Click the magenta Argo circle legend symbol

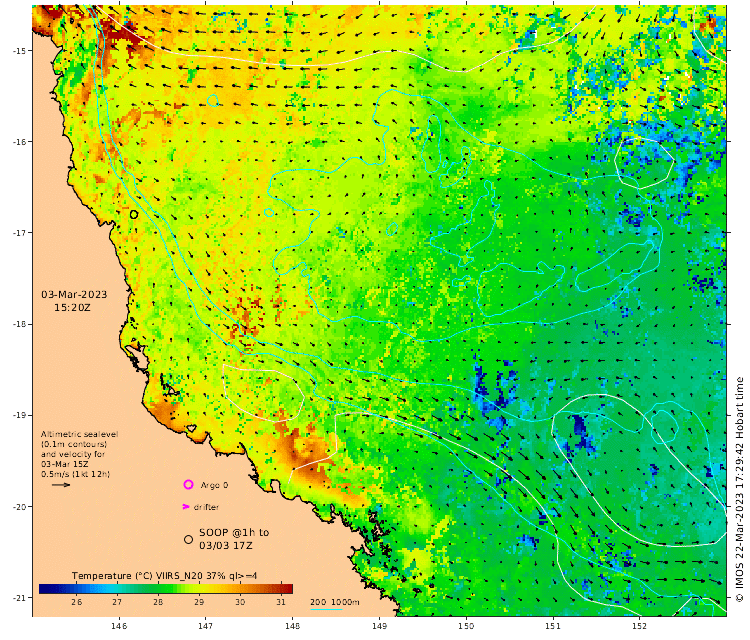pos(188,485)
